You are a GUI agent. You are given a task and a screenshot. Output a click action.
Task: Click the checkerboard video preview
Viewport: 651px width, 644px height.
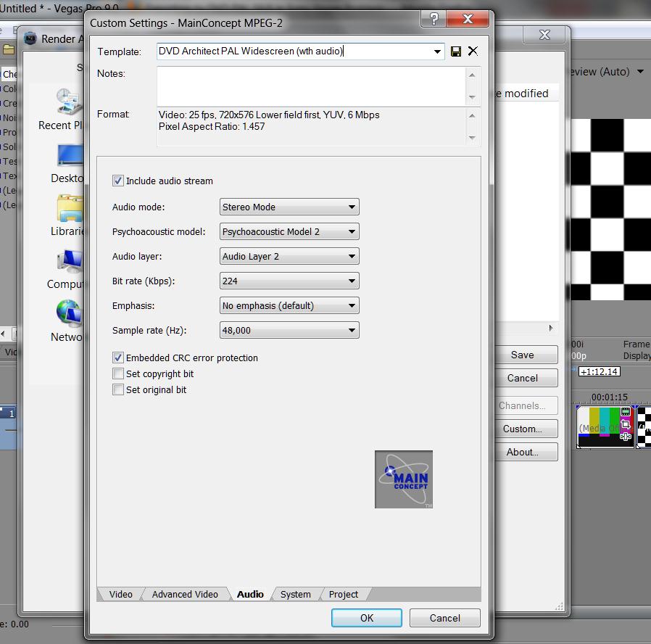tap(610, 210)
